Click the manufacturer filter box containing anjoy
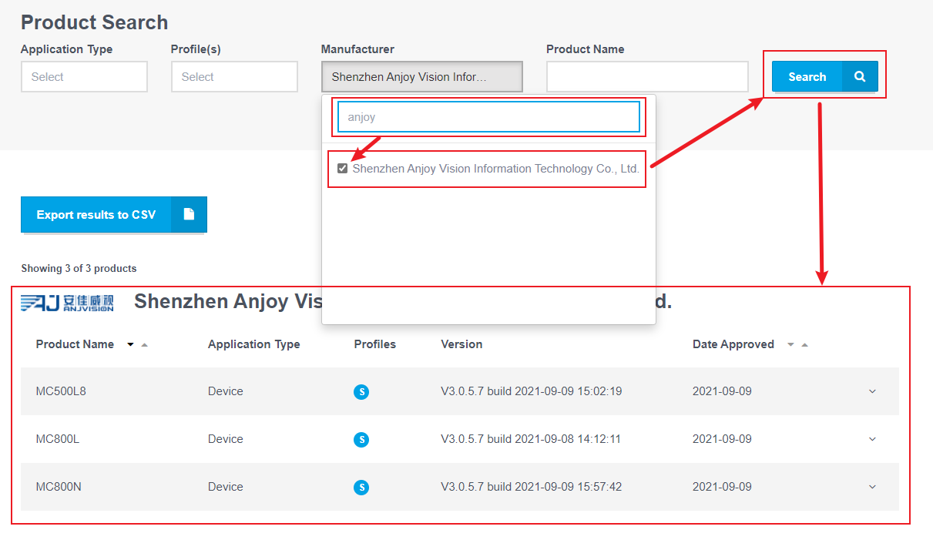Screen dimensions: 933x560 point(488,117)
